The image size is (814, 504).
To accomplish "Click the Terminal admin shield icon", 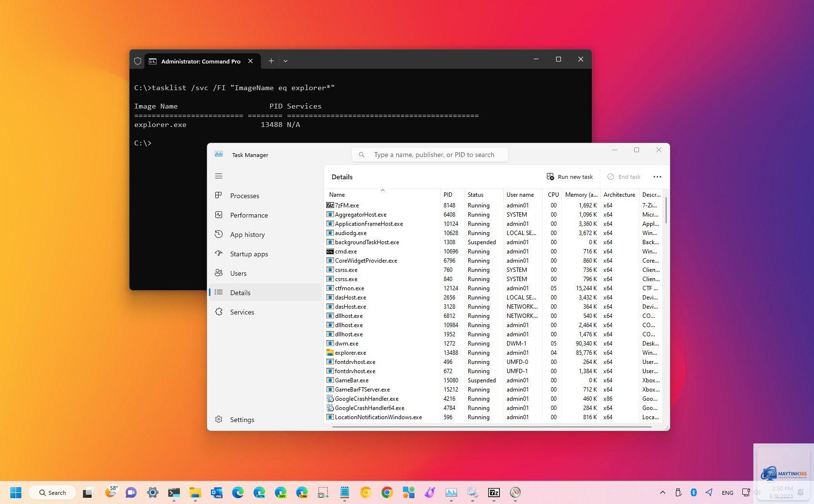I will click(138, 61).
